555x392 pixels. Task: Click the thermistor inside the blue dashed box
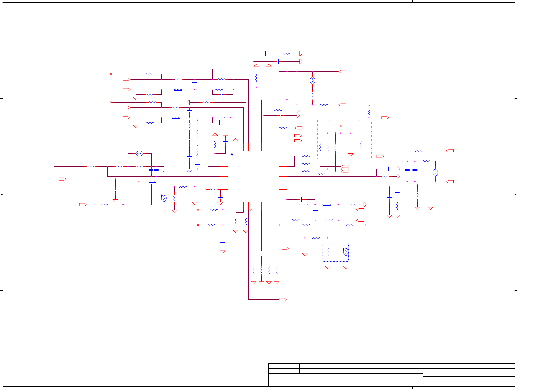coord(346,252)
